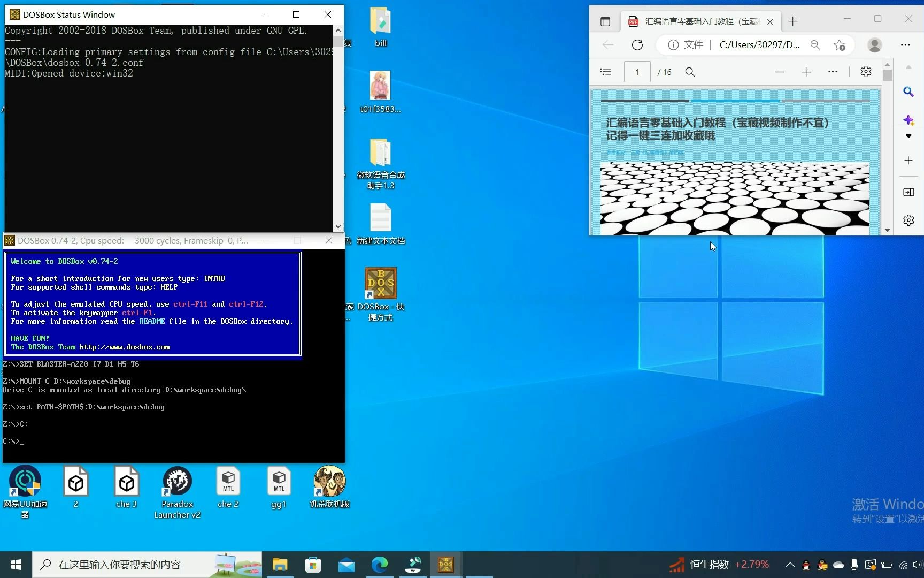Screen dimensions: 924x578
Task: Select the DOSBox shortcut on desktop
Action: [x=381, y=294]
